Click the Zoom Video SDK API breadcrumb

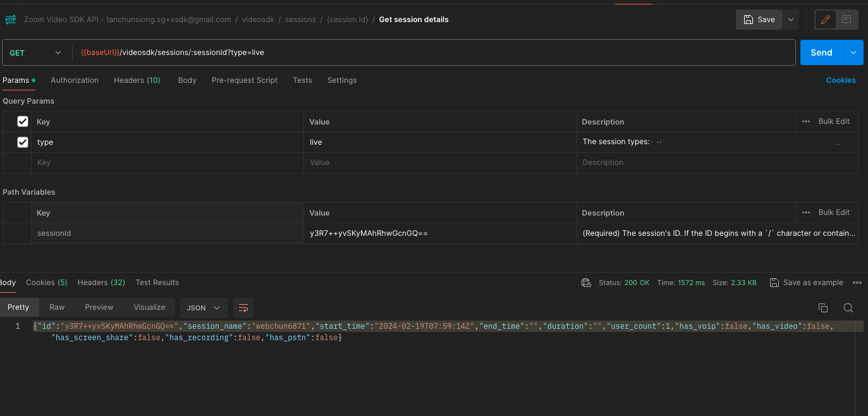pyautogui.click(x=127, y=20)
